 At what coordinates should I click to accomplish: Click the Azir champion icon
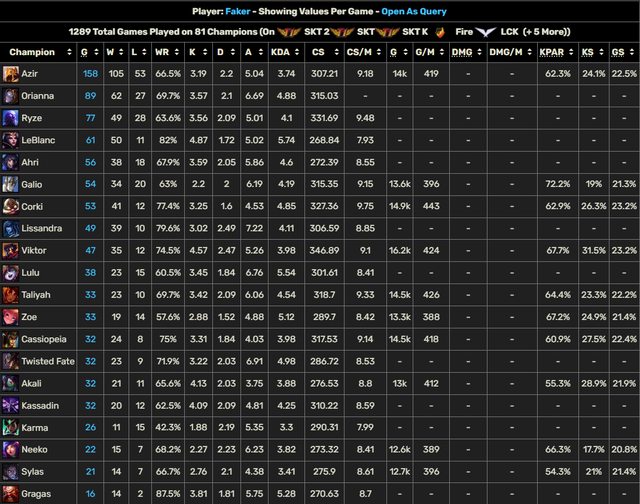point(11,73)
